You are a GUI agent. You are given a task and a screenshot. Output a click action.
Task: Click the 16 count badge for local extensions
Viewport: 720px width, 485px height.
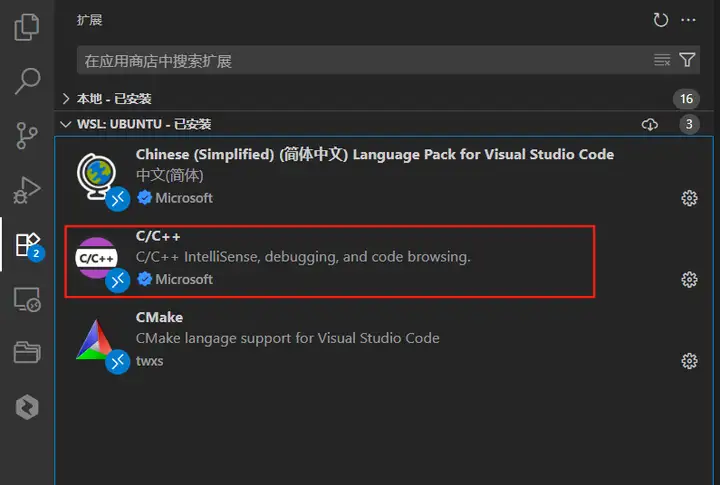pos(686,99)
